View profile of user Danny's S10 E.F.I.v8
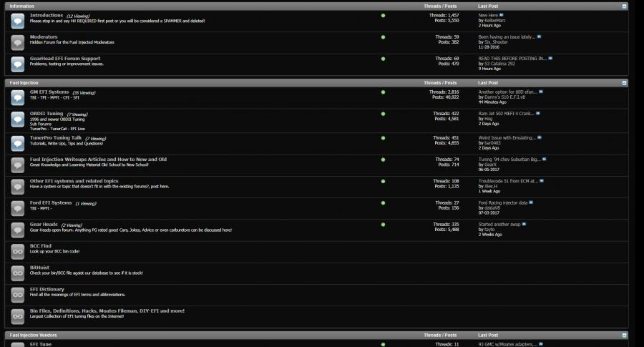Image resolution: width=644 pixels, height=347 pixels. point(504,97)
